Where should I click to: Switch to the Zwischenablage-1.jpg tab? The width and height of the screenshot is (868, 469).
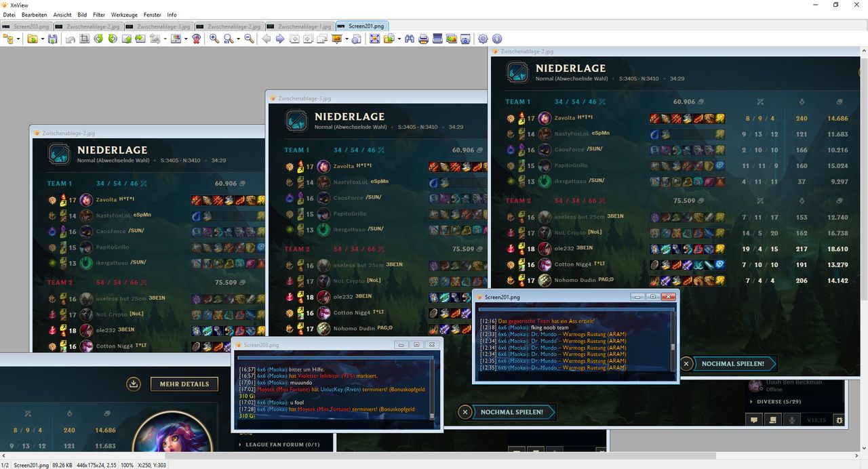coord(299,26)
